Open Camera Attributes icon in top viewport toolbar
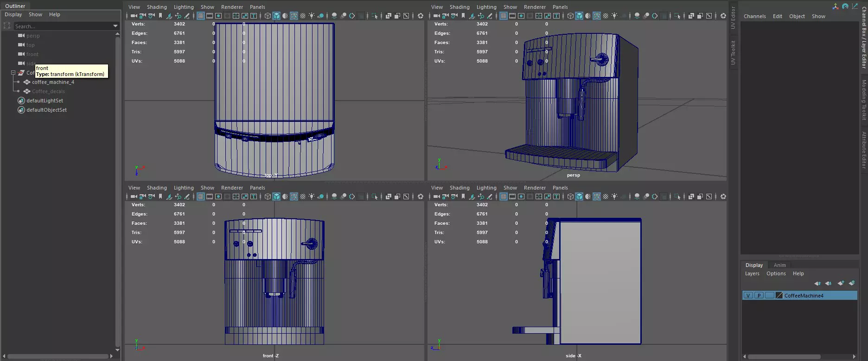 click(152, 16)
